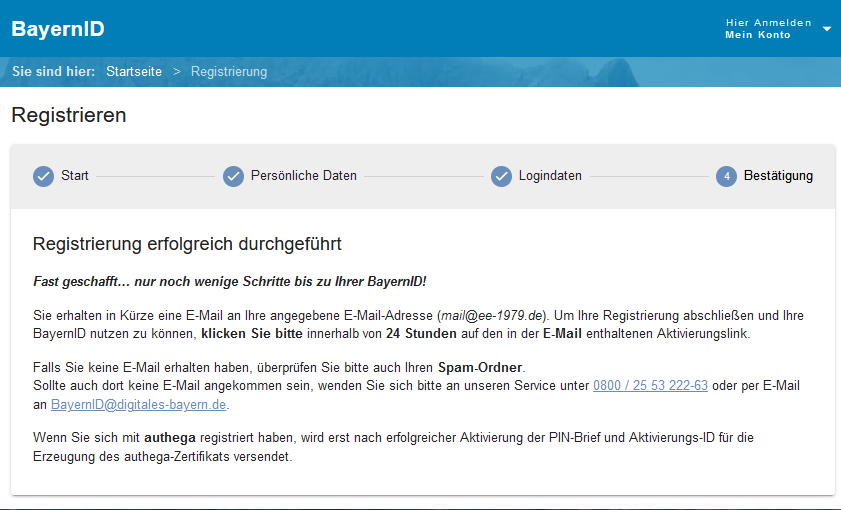841x510 pixels.
Task: Select the Registrierung breadcrumb entry
Action: click(x=229, y=71)
